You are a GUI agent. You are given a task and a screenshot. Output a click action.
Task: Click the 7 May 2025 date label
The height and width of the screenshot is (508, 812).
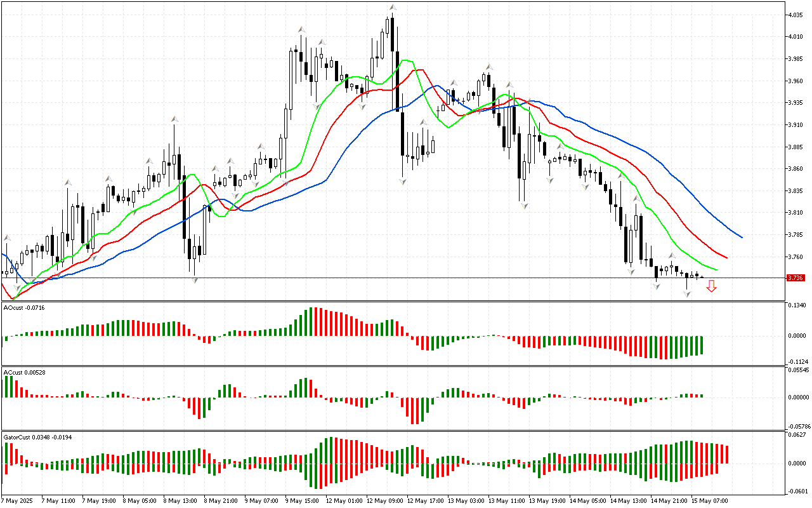[x=17, y=501]
